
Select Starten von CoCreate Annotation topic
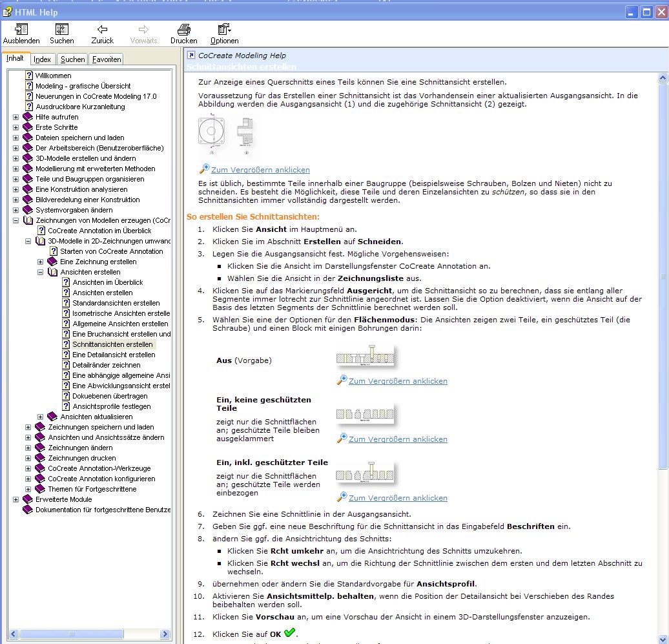(111, 251)
